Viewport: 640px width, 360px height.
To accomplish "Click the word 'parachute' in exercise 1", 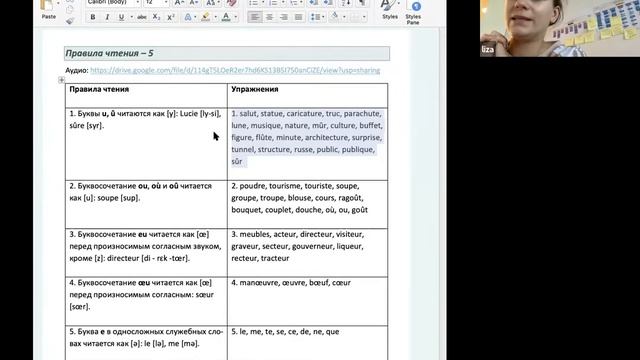I will pyautogui.click(x=362, y=113).
